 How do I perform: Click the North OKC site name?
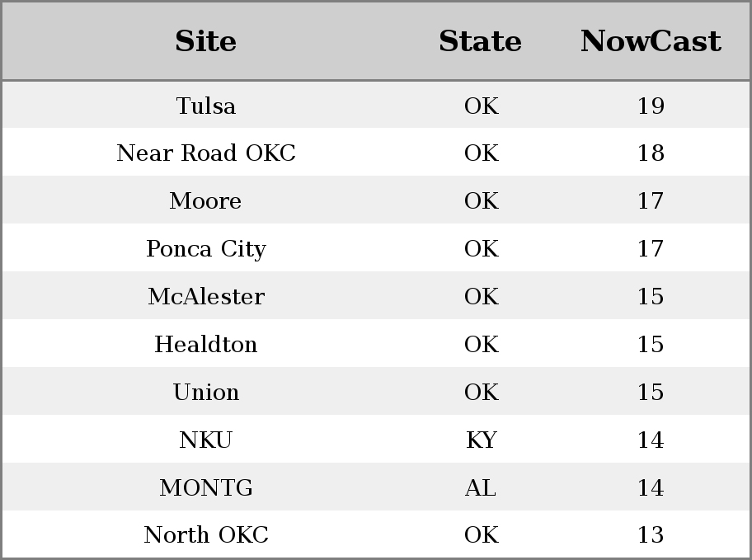pyautogui.click(x=206, y=534)
